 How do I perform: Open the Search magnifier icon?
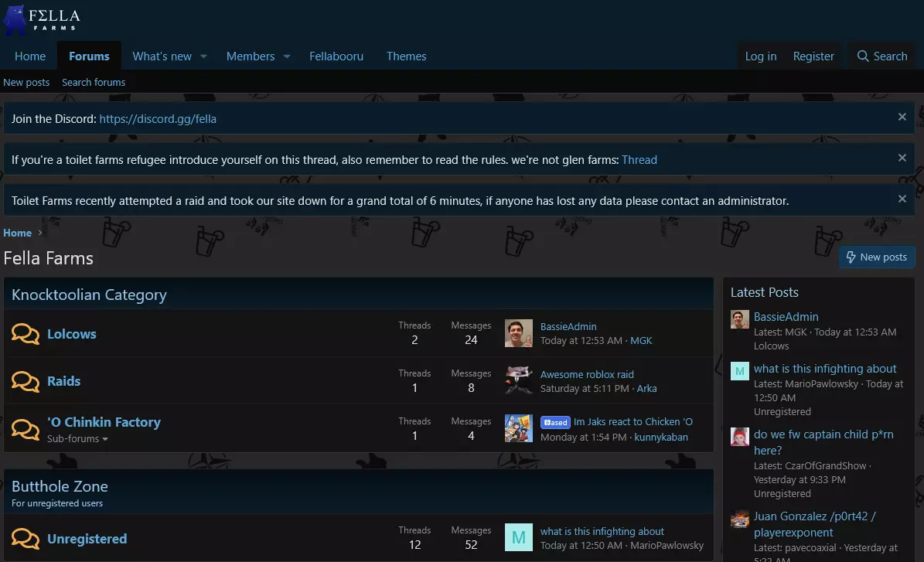863,56
